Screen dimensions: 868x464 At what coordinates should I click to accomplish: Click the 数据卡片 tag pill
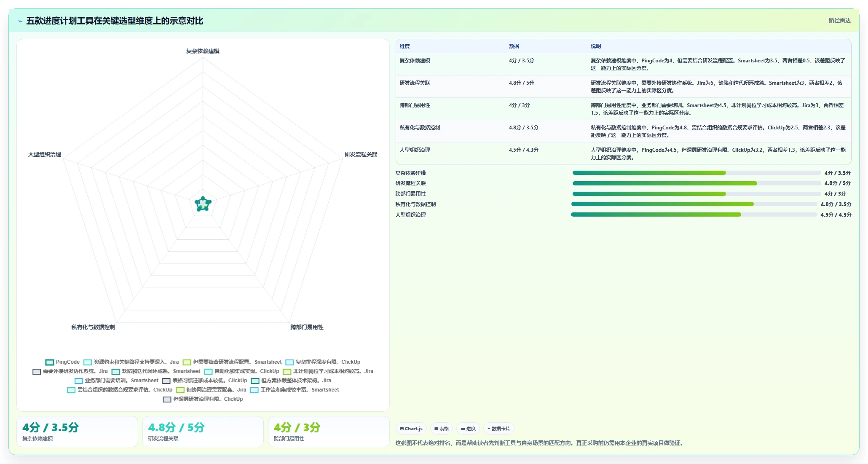pos(499,429)
